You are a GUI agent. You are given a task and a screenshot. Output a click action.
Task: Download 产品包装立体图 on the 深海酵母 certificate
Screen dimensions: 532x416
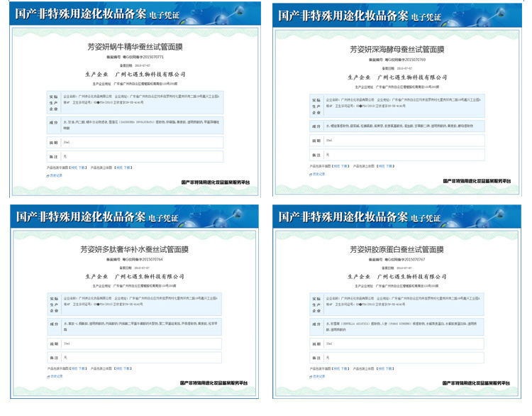tap(390, 166)
